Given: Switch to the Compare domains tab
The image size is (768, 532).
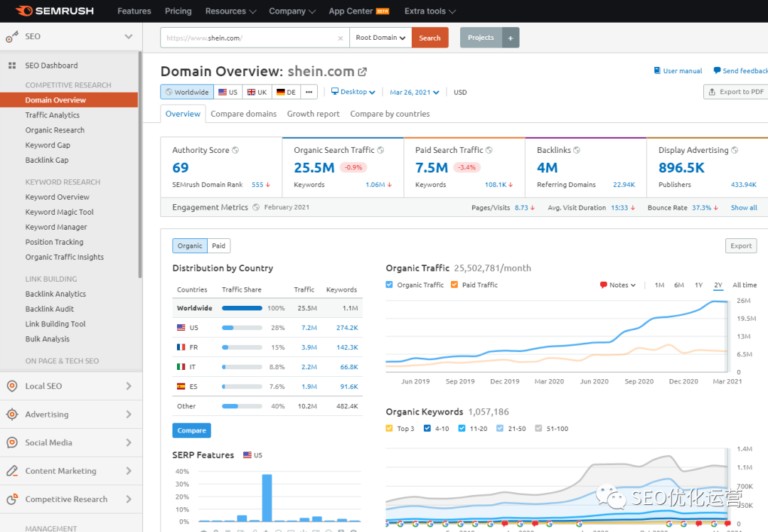Looking at the screenshot, I should [243, 114].
